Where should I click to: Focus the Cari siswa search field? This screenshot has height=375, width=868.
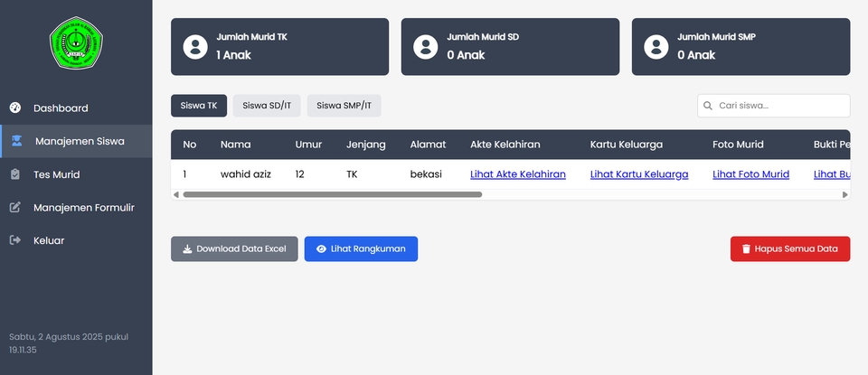774,106
